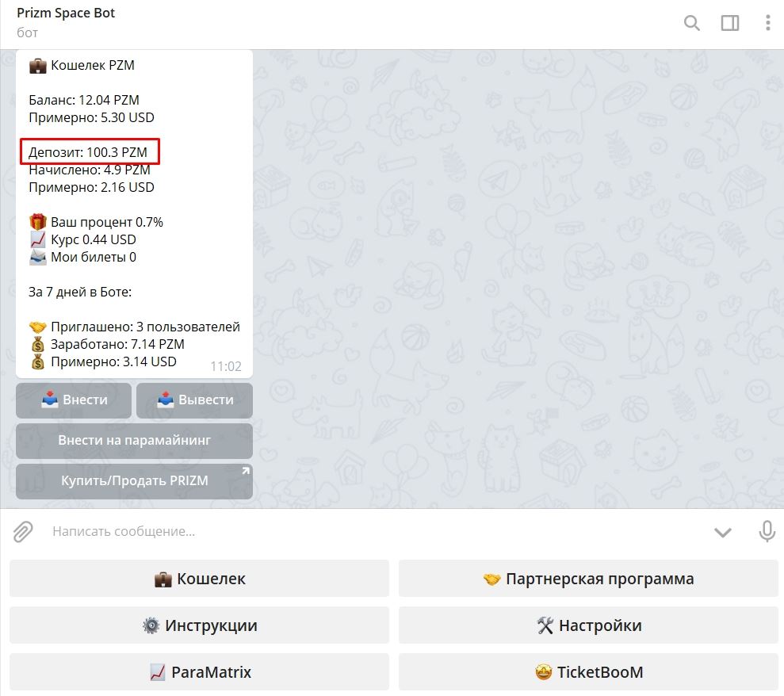
Task: Toggle the side panel column icon
Action: pos(730,23)
